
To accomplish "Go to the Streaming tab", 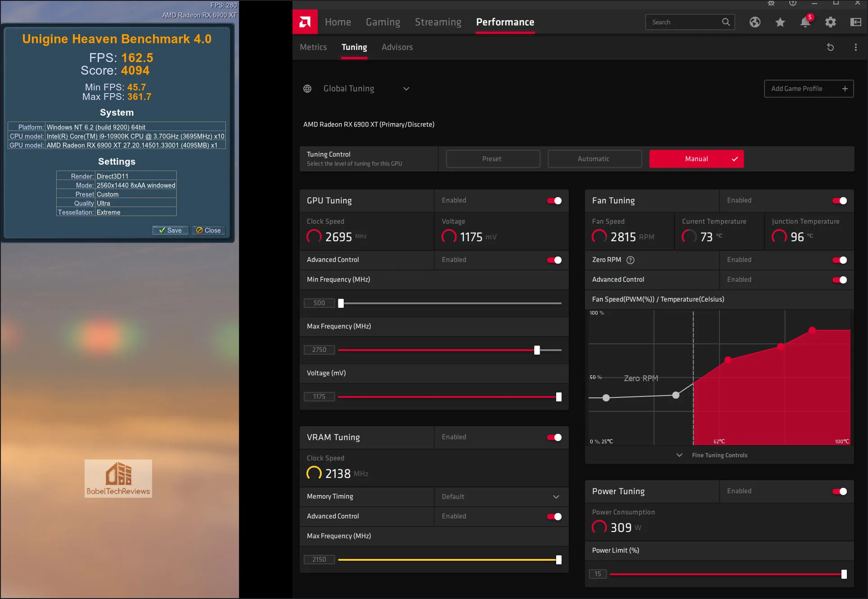I will pyautogui.click(x=438, y=22).
